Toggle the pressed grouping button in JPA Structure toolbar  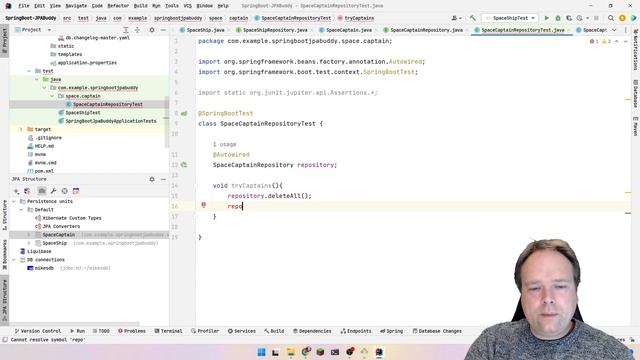(x=42, y=191)
